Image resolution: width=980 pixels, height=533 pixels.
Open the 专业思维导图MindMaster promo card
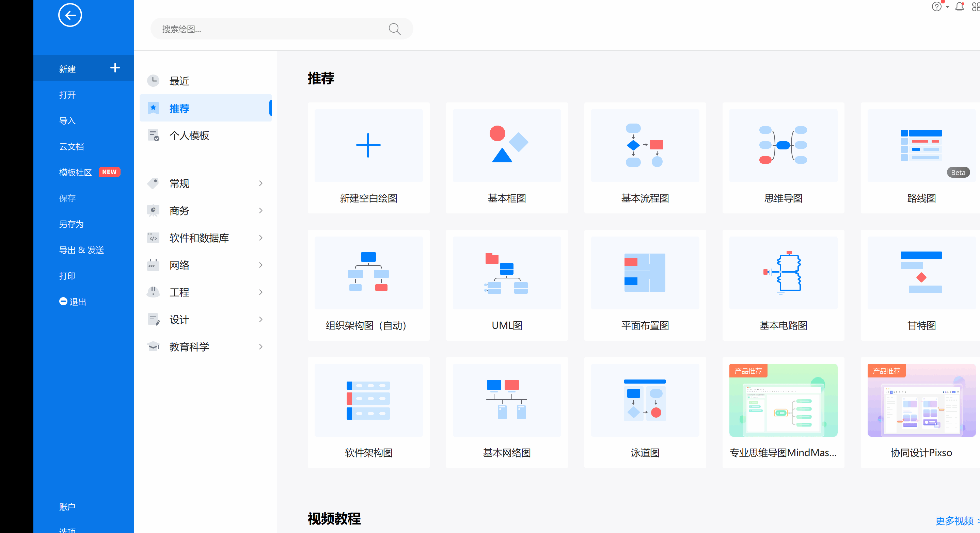[783, 413]
